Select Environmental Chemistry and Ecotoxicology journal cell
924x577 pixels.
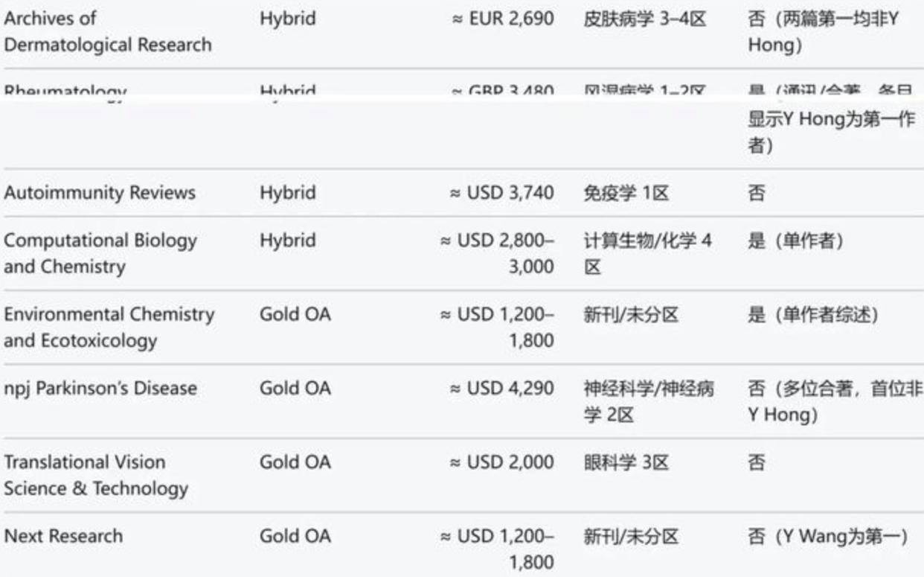click(x=109, y=327)
